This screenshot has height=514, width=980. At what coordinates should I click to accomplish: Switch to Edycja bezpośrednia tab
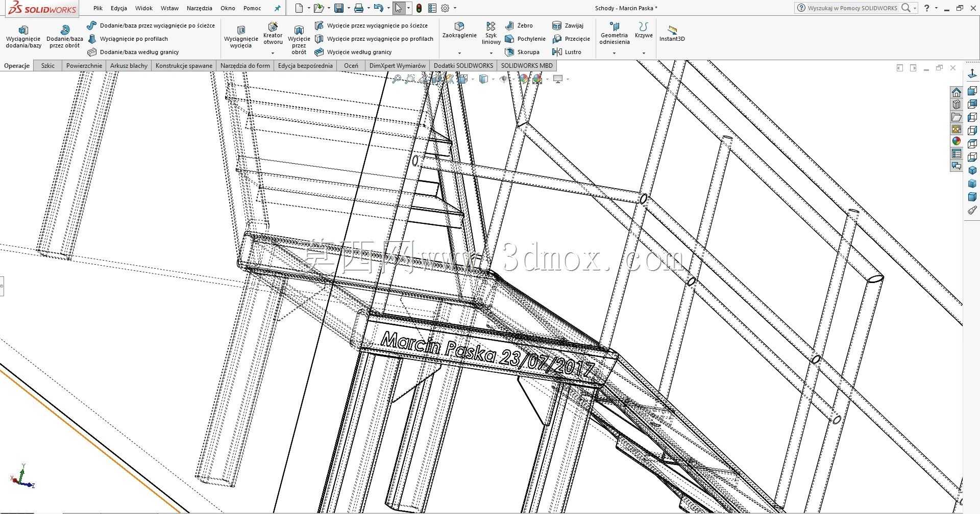tap(305, 66)
